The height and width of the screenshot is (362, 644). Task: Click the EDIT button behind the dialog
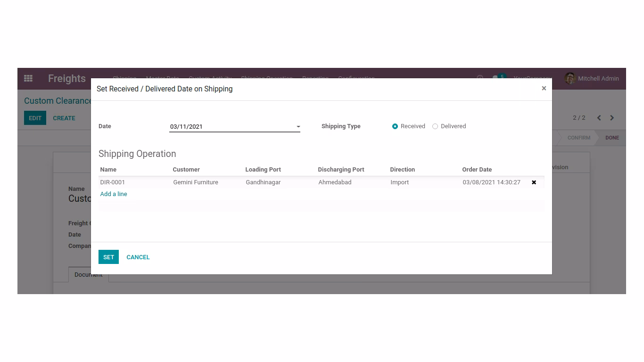[35, 118]
